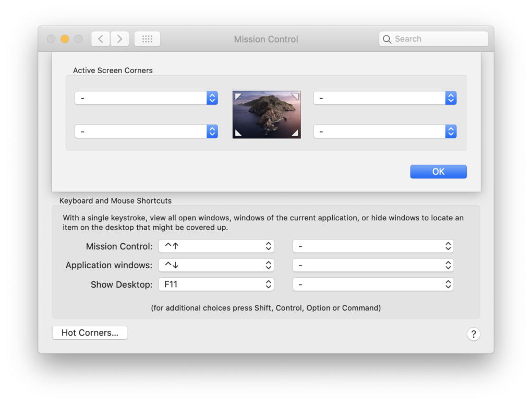
Task: Click the forward navigation arrow
Action: (119, 39)
